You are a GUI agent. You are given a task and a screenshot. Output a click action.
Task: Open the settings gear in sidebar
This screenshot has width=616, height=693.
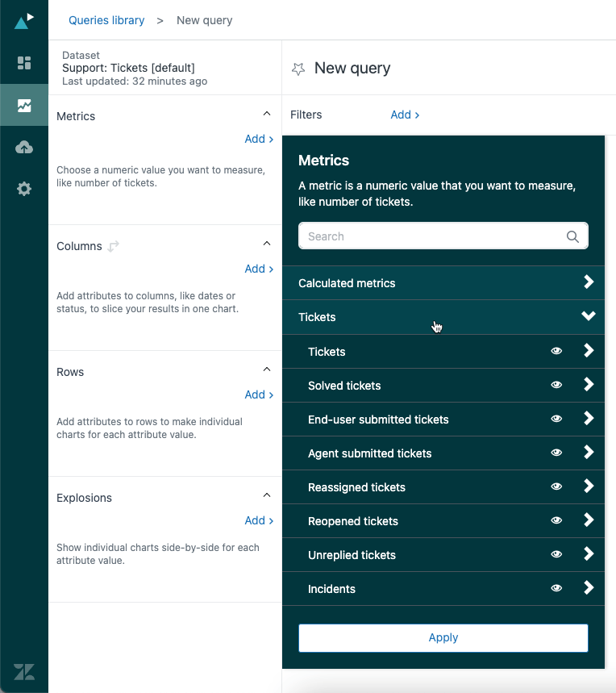pyautogui.click(x=24, y=190)
